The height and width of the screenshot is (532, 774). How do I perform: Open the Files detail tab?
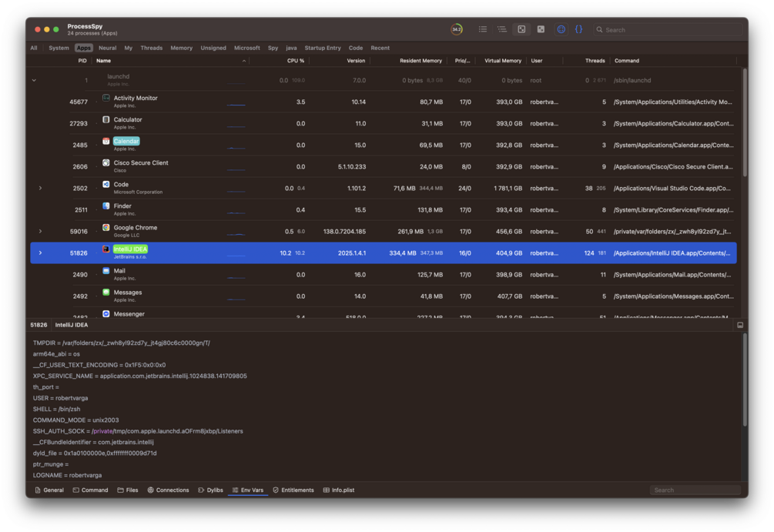tap(128, 490)
